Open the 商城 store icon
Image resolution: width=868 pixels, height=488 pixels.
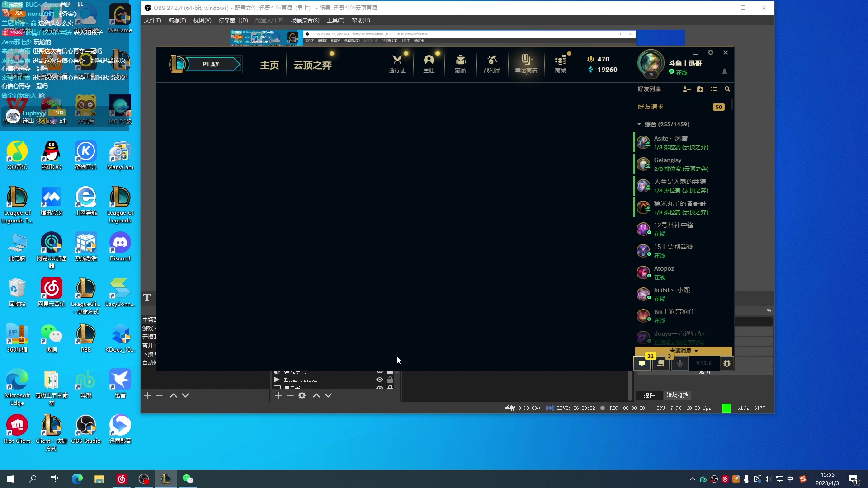coord(561,64)
